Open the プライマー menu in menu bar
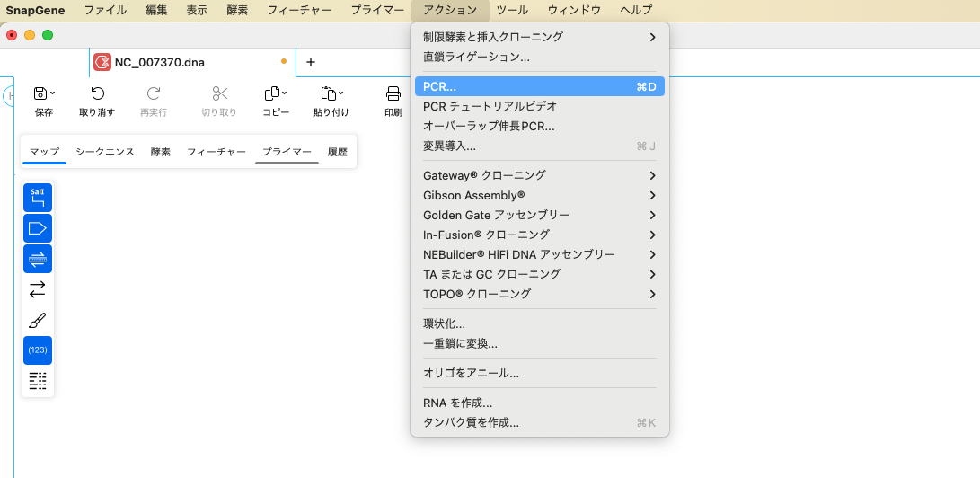 click(x=377, y=10)
